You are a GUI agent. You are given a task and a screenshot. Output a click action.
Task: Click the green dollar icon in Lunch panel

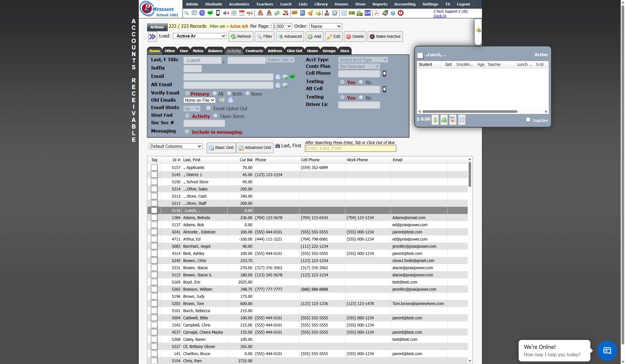[x=435, y=120]
